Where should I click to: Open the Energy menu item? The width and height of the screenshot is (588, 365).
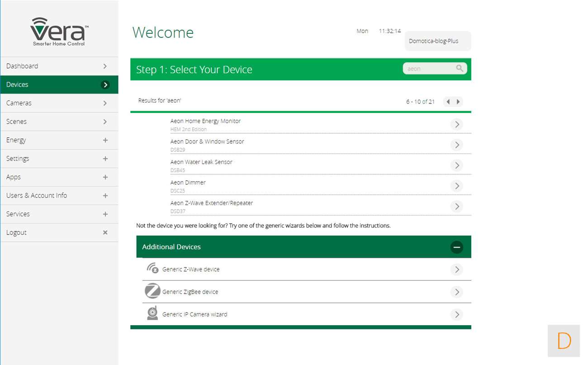(59, 140)
